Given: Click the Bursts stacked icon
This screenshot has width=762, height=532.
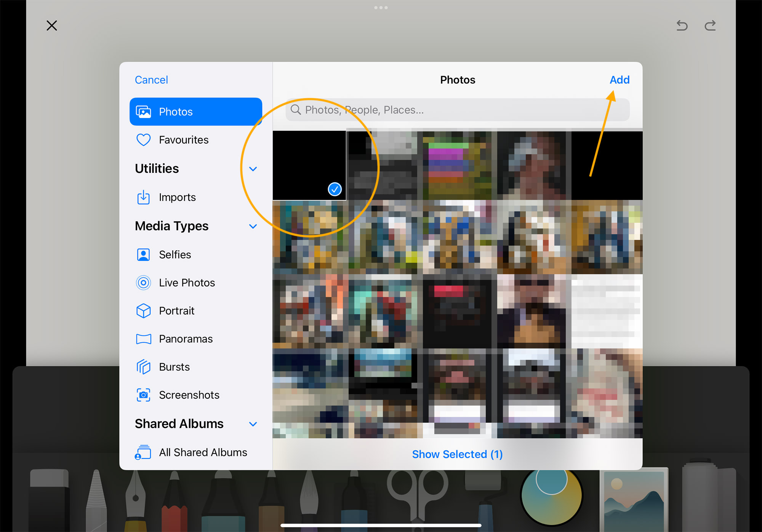Looking at the screenshot, I should tap(144, 367).
